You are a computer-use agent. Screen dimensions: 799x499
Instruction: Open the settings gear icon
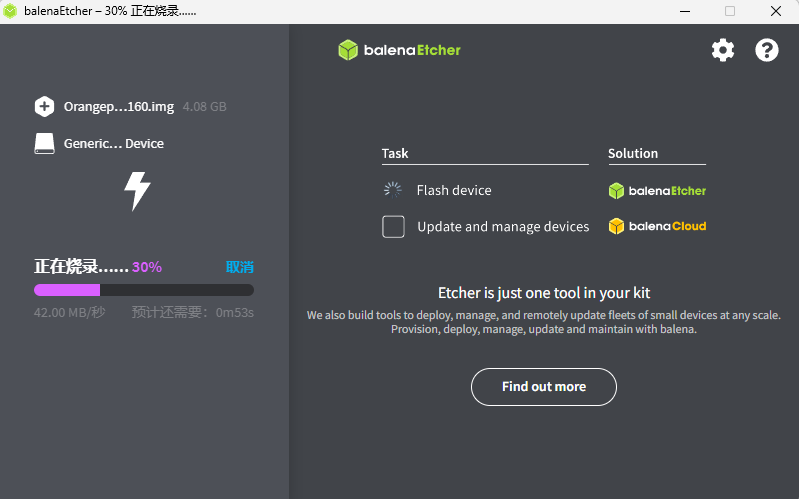pyautogui.click(x=723, y=50)
